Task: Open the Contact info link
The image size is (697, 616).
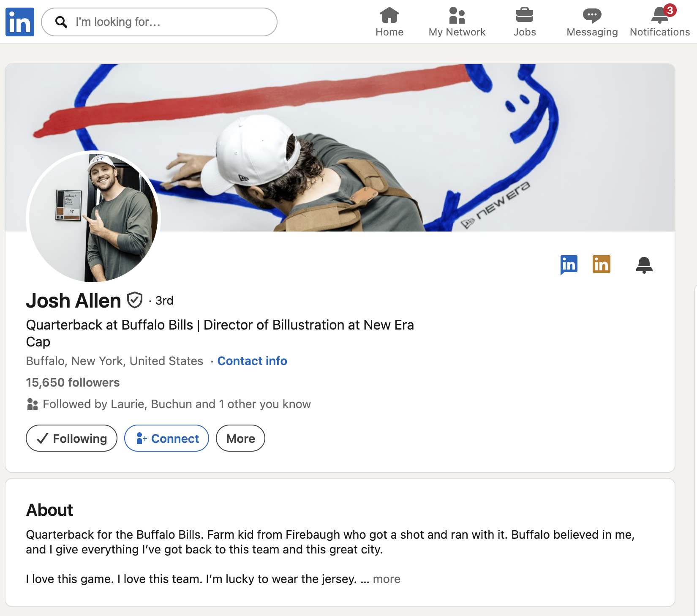Action: (x=252, y=361)
